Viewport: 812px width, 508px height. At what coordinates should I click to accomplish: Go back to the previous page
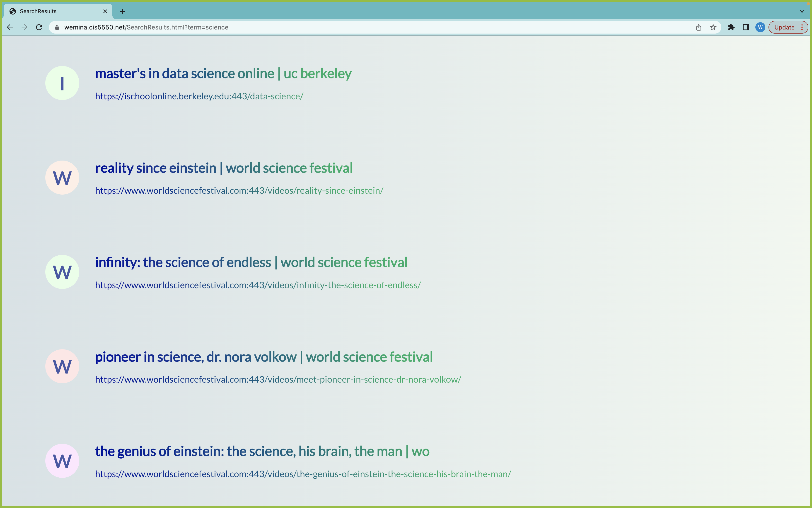click(10, 27)
